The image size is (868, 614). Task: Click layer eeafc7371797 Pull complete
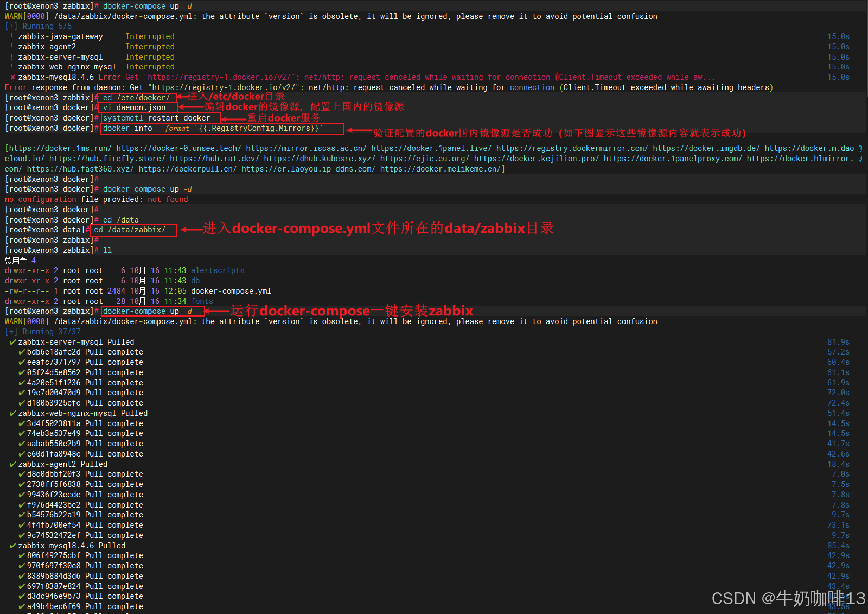(x=81, y=362)
